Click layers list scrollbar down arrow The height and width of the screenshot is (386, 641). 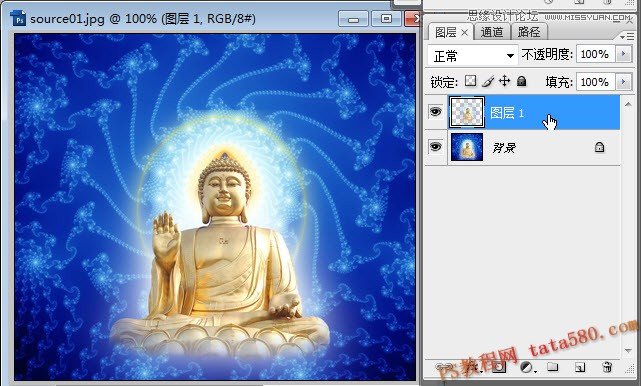pyautogui.click(x=628, y=350)
